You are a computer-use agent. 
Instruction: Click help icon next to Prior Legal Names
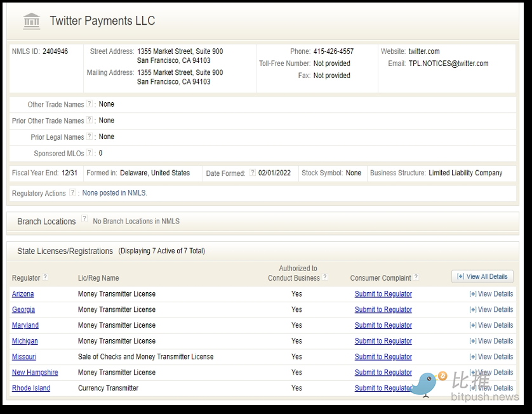(90, 137)
